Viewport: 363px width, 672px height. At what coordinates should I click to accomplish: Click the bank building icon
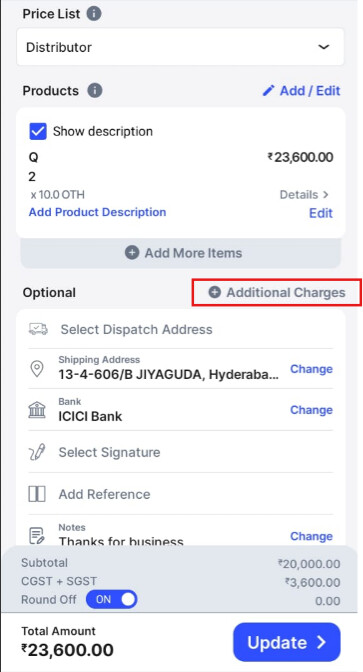click(x=37, y=410)
